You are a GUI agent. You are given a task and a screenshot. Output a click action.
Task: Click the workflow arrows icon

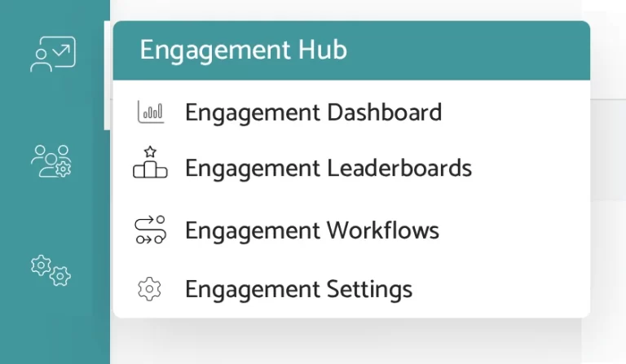tap(150, 230)
